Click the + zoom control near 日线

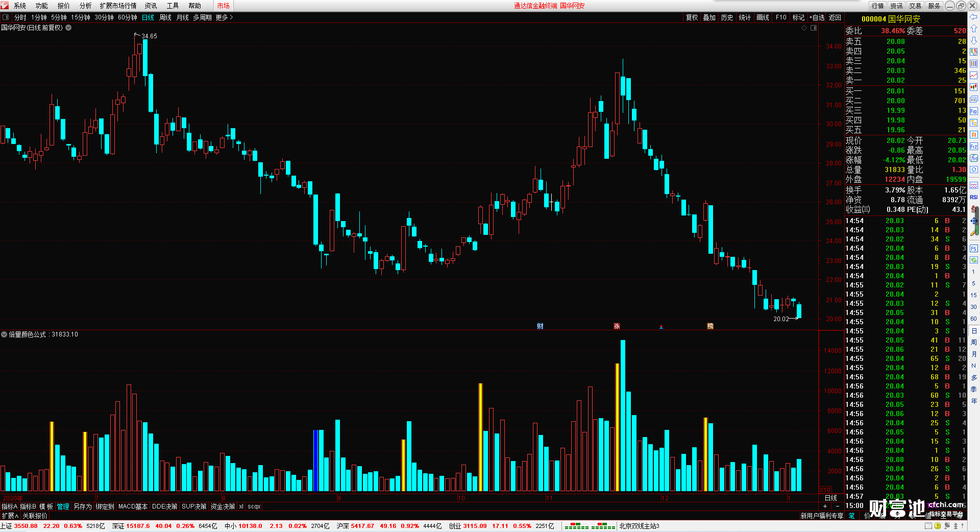(x=825, y=506)
